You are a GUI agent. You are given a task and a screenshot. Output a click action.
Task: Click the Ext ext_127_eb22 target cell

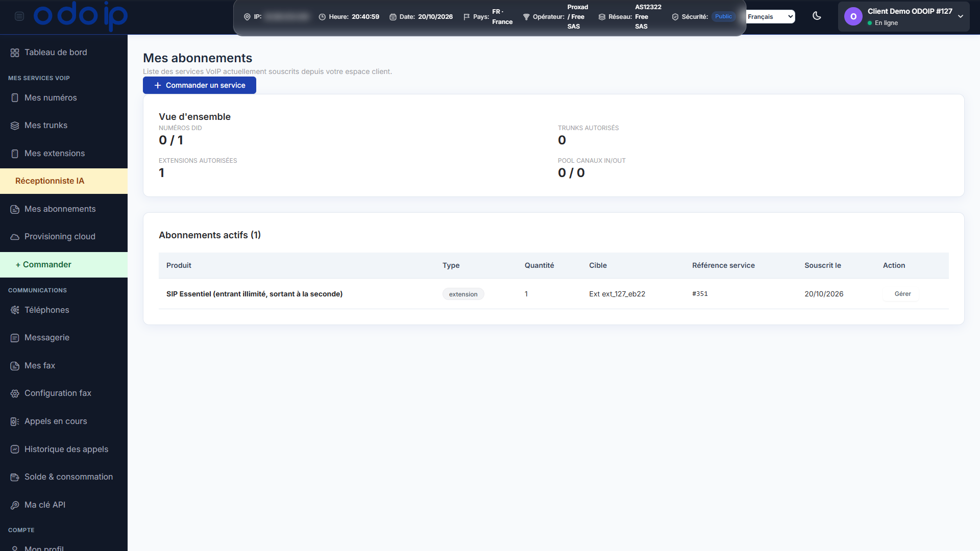(617, 294)
